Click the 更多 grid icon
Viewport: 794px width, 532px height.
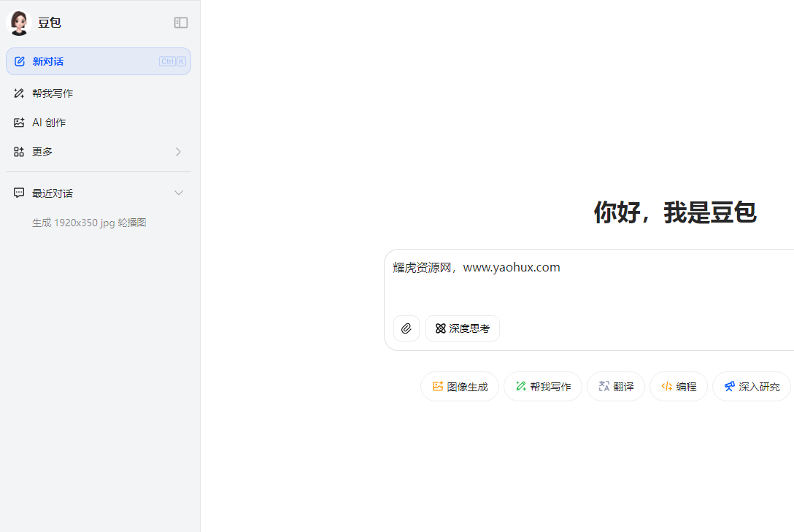[x=19, y=152]
